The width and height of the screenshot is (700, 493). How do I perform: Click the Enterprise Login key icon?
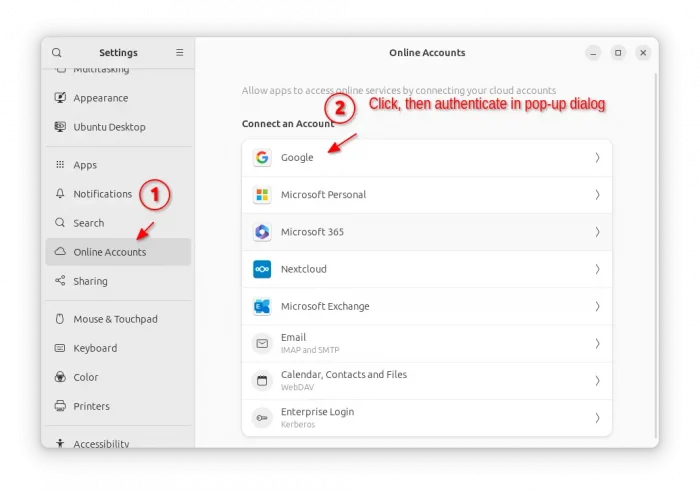[x=262, y=418]
